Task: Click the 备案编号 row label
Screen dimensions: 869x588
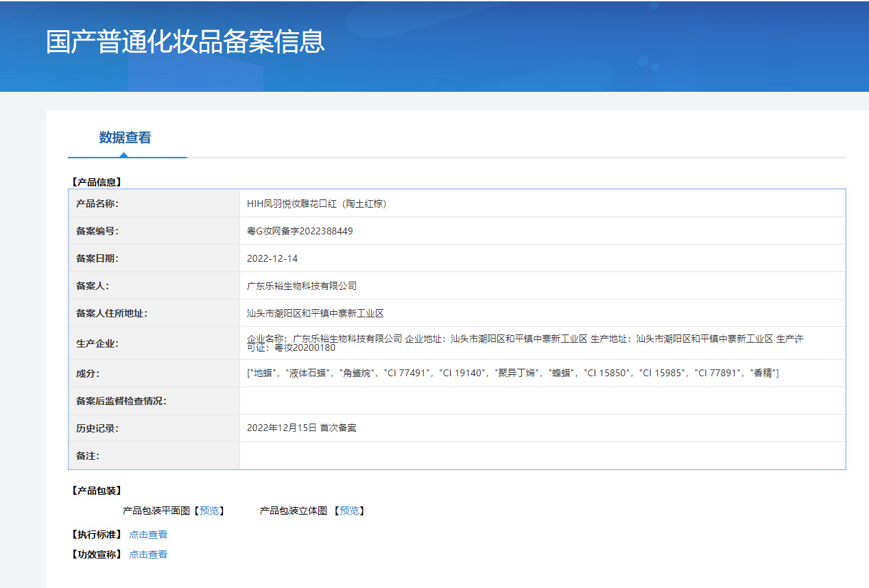Action: pos(97,231)
